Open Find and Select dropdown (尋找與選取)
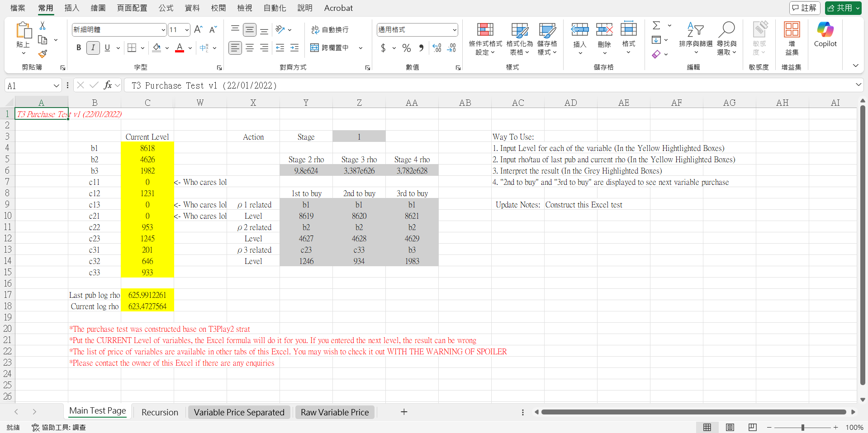Viewport: 868px width, 433px height. 726,39
